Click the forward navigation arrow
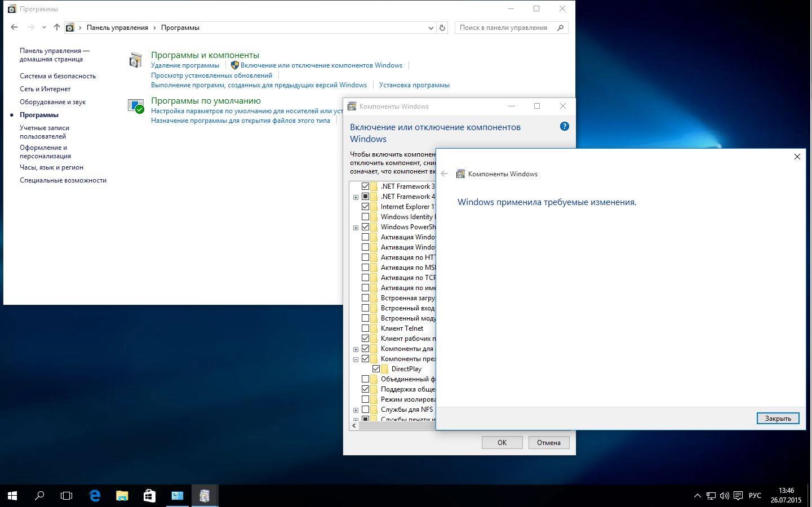 30,27
